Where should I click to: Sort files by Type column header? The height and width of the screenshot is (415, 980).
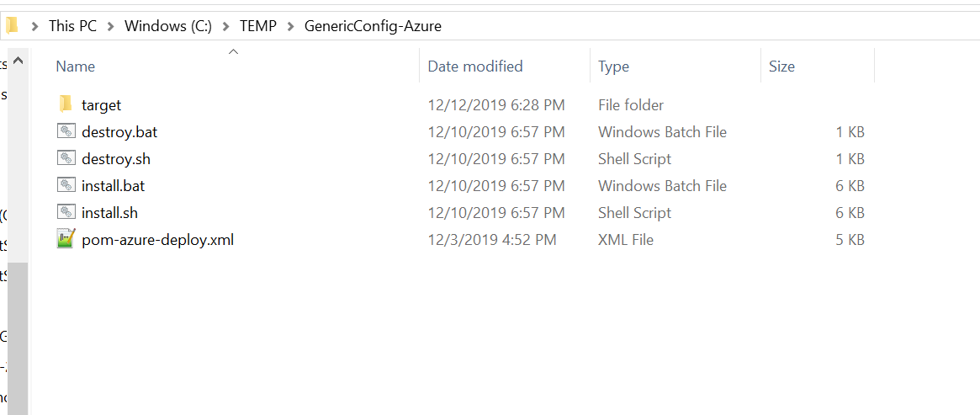613,67
